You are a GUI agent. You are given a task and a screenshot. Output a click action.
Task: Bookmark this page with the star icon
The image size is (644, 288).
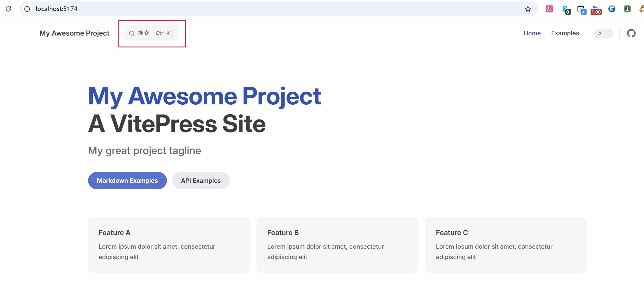pos(528,9)
